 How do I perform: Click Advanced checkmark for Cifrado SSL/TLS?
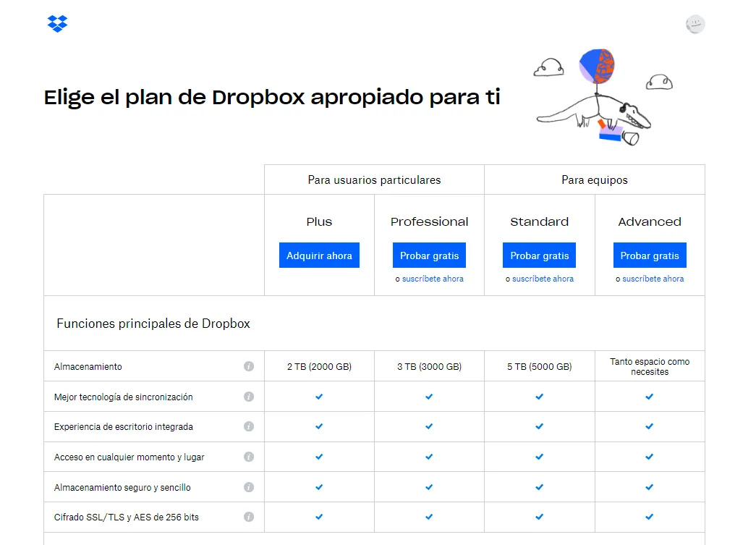click(x=650, y=517)
